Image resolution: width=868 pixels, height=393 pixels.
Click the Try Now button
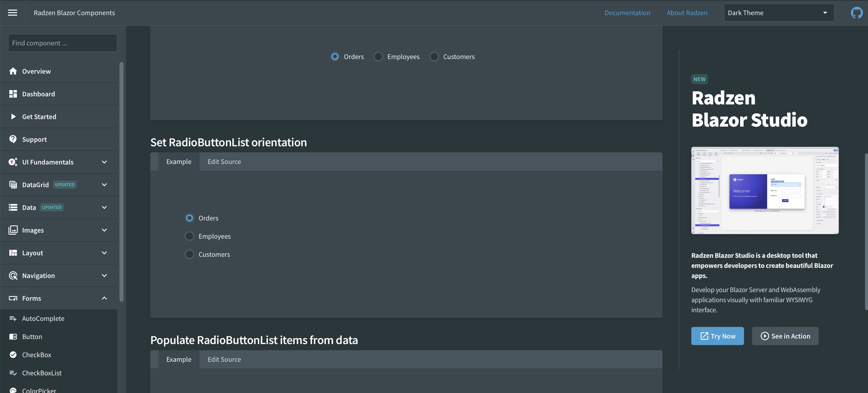pos(717,336)
